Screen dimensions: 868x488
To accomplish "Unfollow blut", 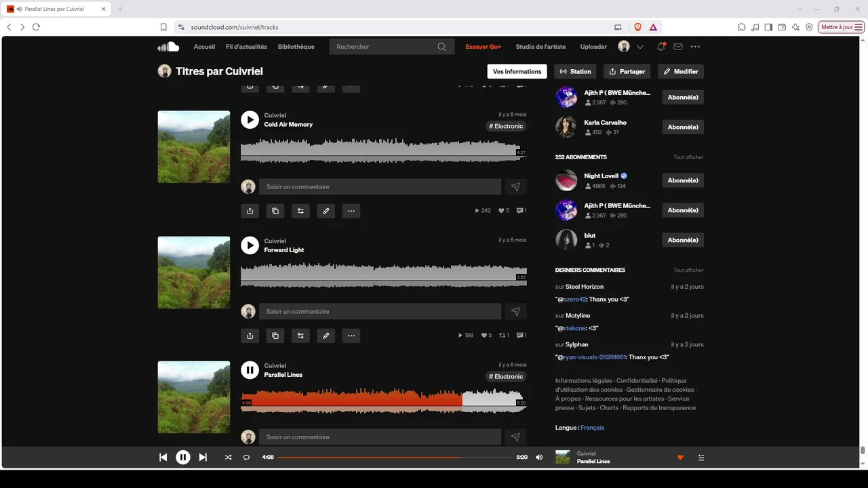I will tap(683, 240).
